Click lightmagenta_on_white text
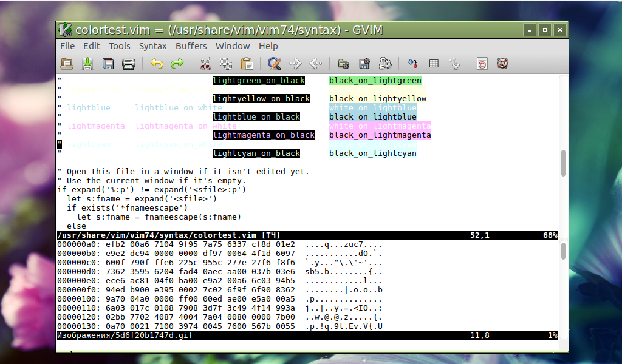Image resolution: width=622 pixels, height=364 pixels. pyautogui.click(x=186, y=126)
